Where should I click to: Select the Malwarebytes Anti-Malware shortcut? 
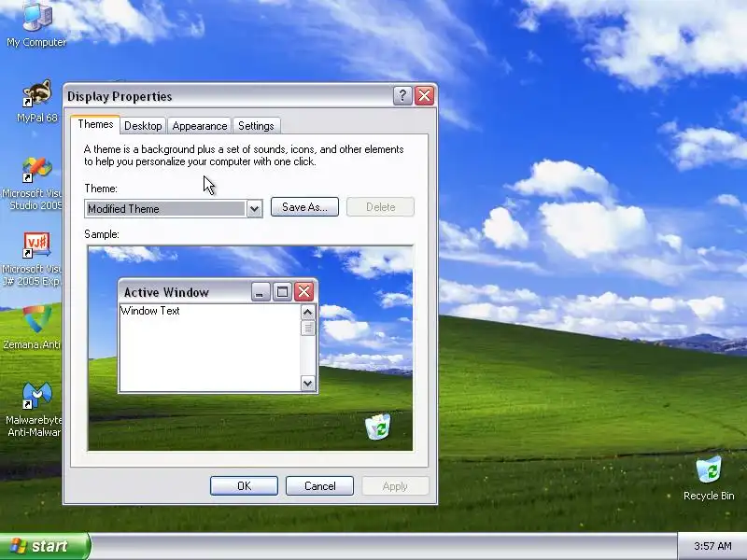click(x=35, y=410)
